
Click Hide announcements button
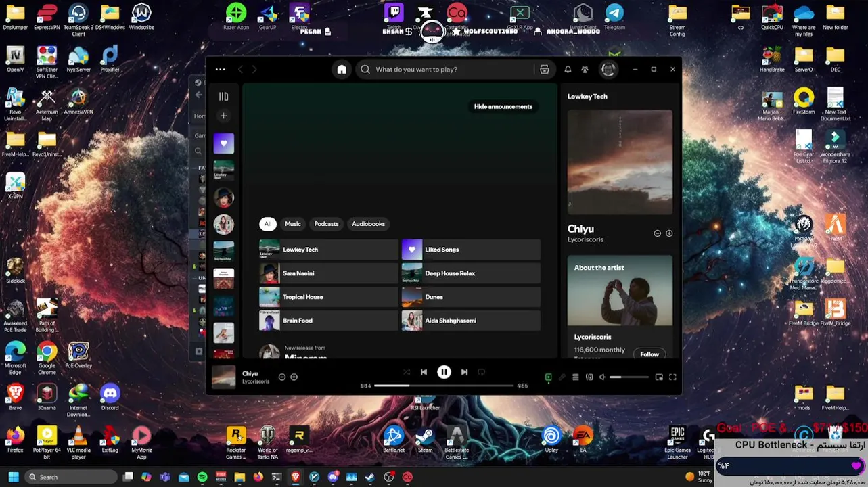tap(503, 106)
